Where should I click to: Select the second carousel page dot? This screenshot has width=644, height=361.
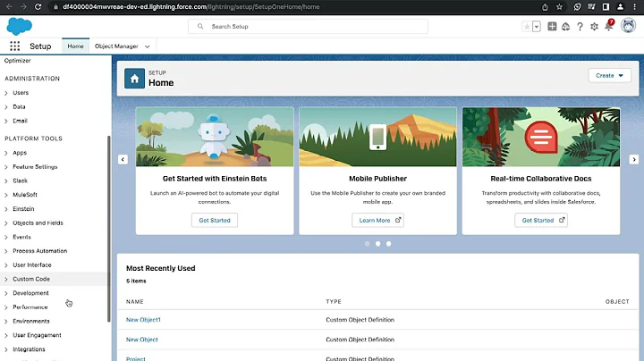377,244
